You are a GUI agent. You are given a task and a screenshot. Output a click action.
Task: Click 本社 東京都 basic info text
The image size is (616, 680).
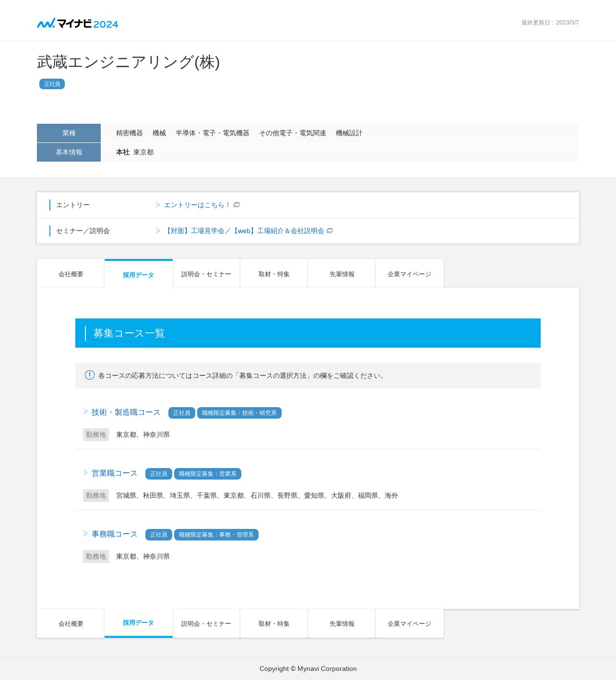(135, 152)
